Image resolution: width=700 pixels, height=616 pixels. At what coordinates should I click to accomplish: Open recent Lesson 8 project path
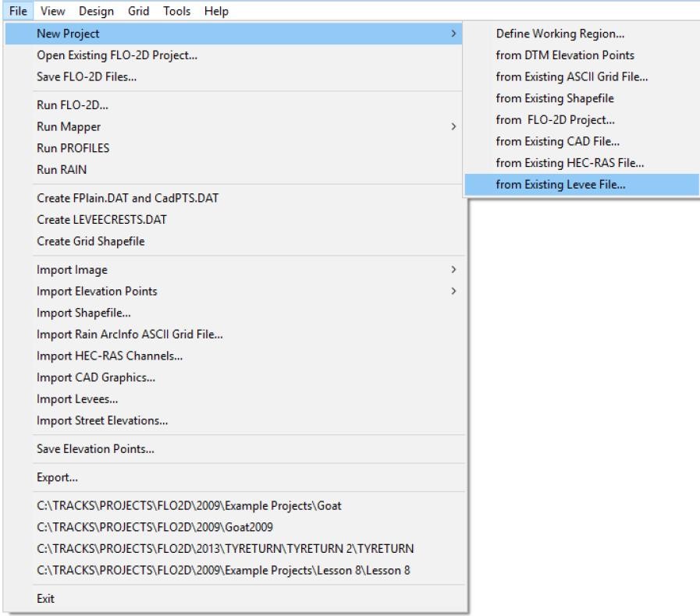tap(225, 571)
